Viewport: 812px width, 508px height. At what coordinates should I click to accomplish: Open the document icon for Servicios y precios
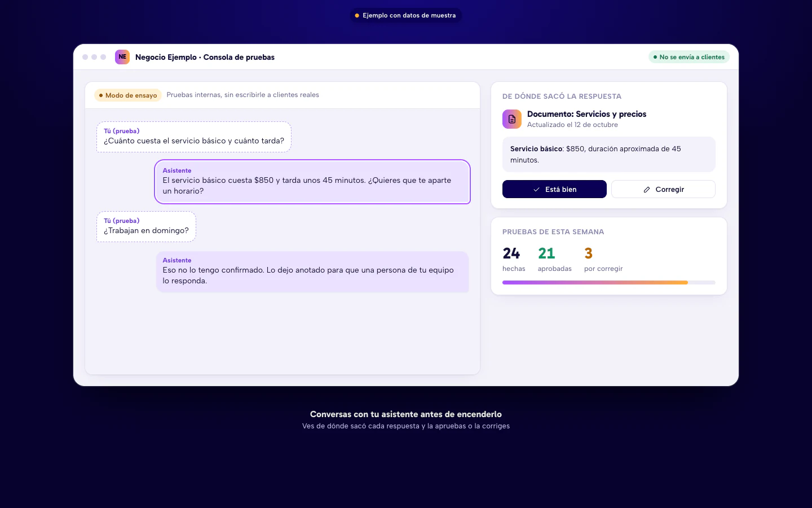pos(512,119)
